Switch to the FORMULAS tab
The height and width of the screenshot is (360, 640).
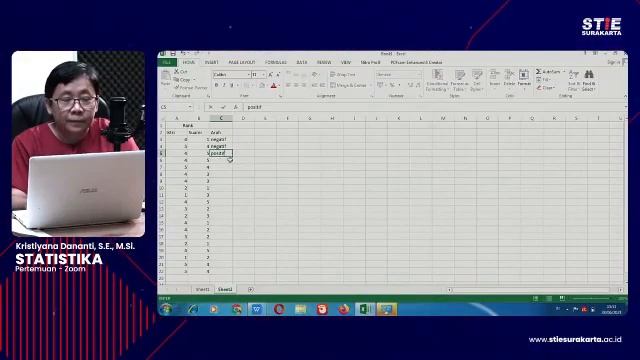[x=276, y=62]
